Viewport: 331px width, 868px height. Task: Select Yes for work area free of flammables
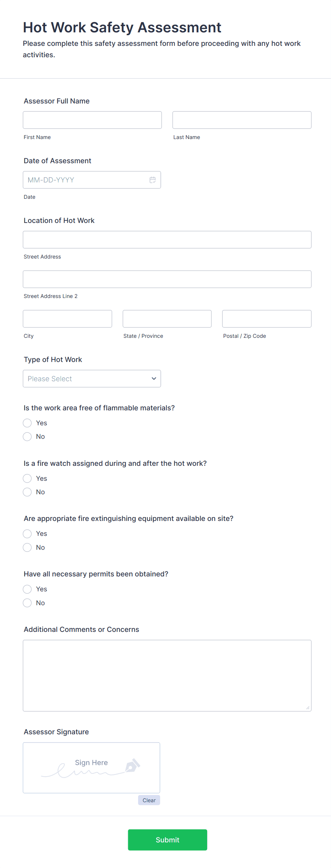[x=27, y=423]
